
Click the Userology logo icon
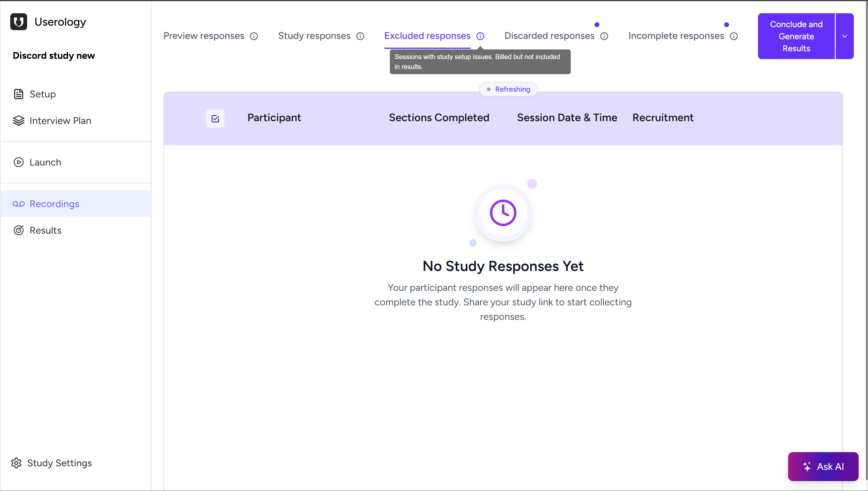[x=19, y=22]
